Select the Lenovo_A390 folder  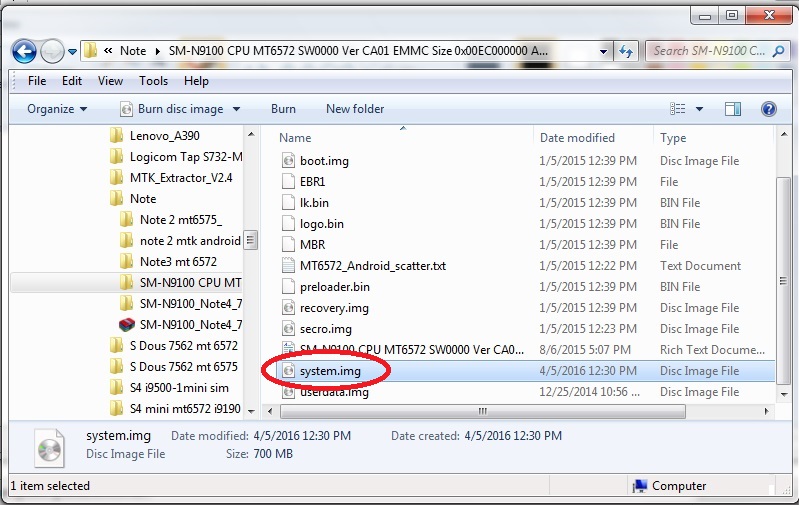pos(155,136)
